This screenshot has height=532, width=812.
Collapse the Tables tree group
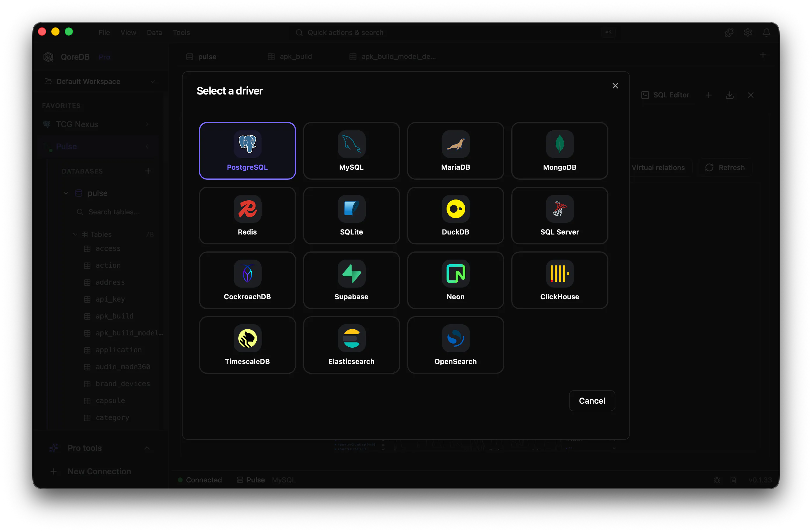(75, 235)
